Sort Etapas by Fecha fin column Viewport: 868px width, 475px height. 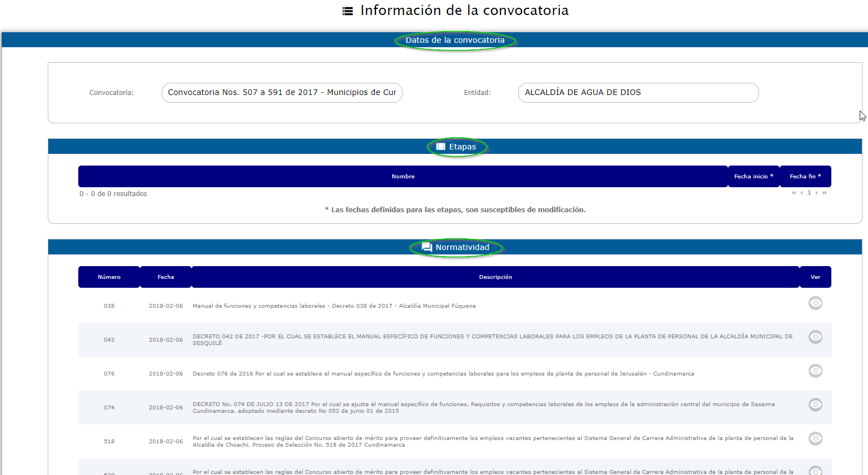(x=805, y=177)
